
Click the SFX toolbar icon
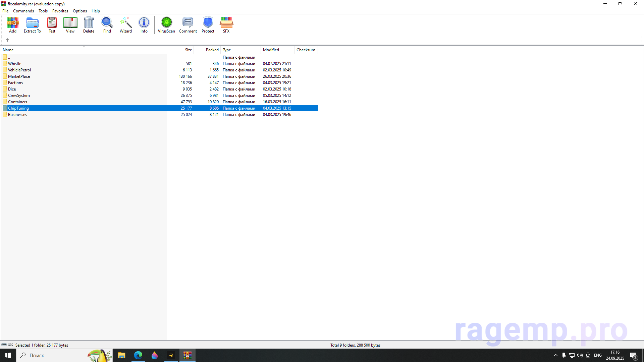(226, 25)
